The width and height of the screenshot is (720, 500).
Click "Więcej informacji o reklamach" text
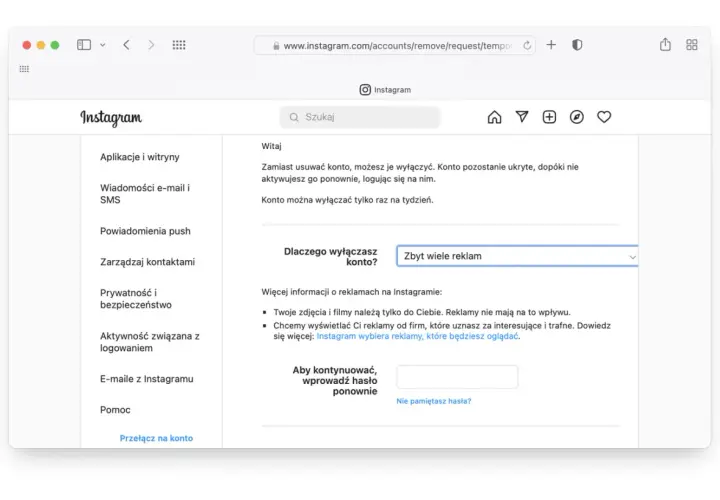coord(352,292)
